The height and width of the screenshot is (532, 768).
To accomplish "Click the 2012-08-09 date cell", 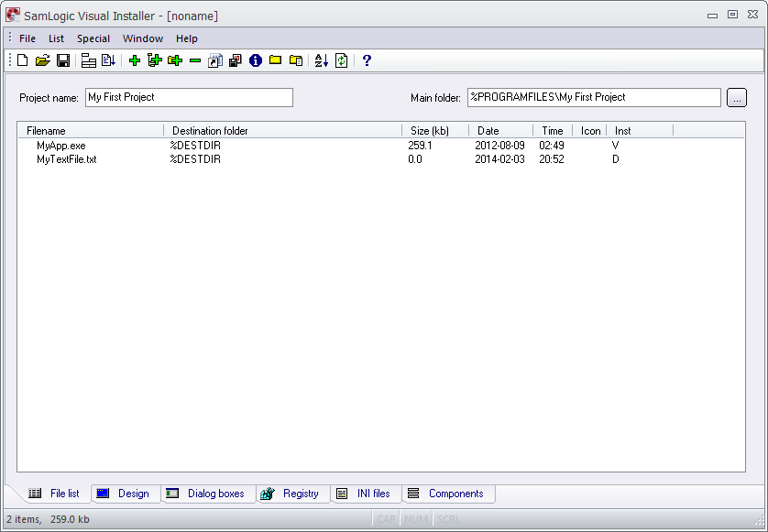I will (x=499, y=146).
